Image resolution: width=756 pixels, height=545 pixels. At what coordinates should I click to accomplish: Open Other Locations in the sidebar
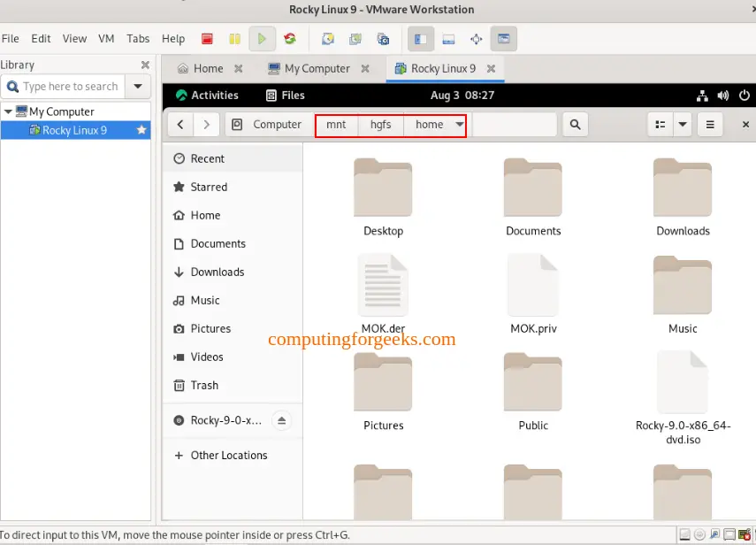click(x=233, y=456)
